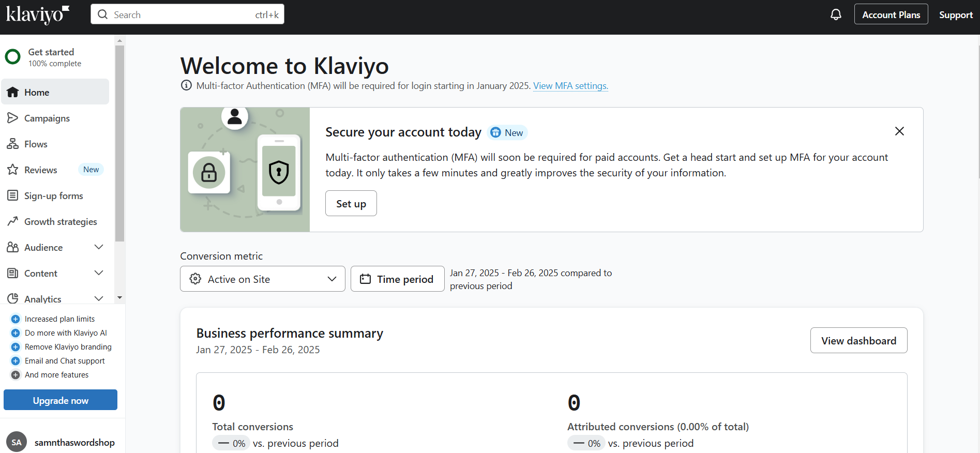This screenshot has height=453, width=980.
Task: Click the search magnifier icon
Action: pyautogui.click(x=103, y=14)
